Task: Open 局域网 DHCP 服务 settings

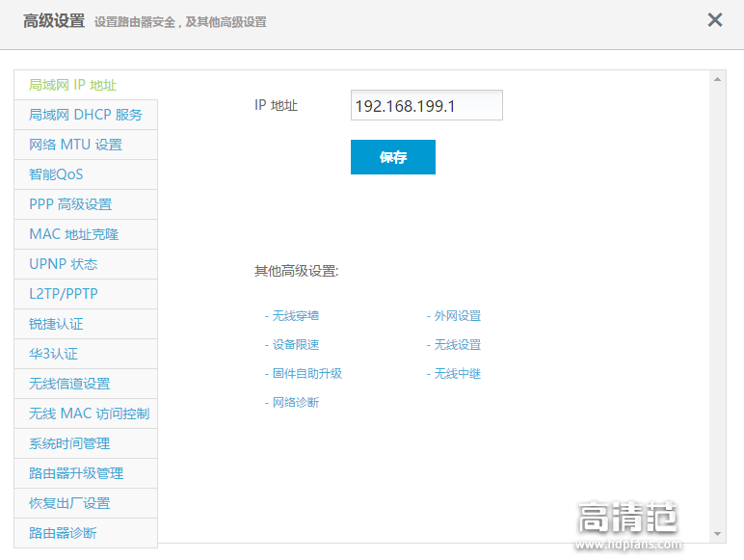Action: click(x=86, y=115)
